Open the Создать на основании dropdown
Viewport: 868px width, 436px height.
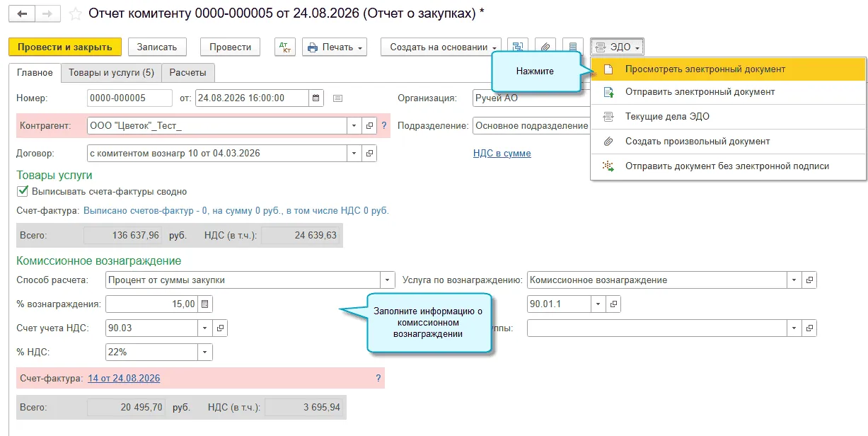[x=441, y=47]
